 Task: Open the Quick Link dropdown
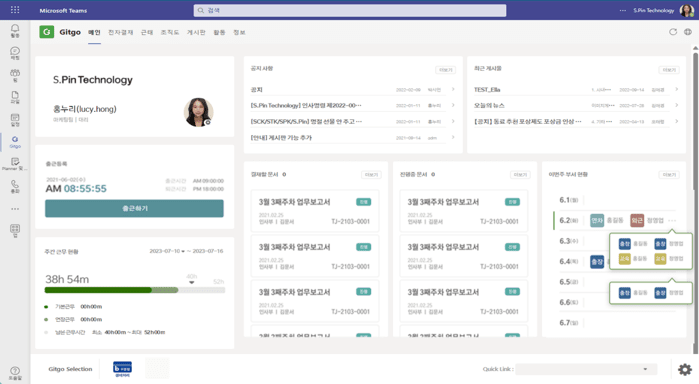(586, 369)
